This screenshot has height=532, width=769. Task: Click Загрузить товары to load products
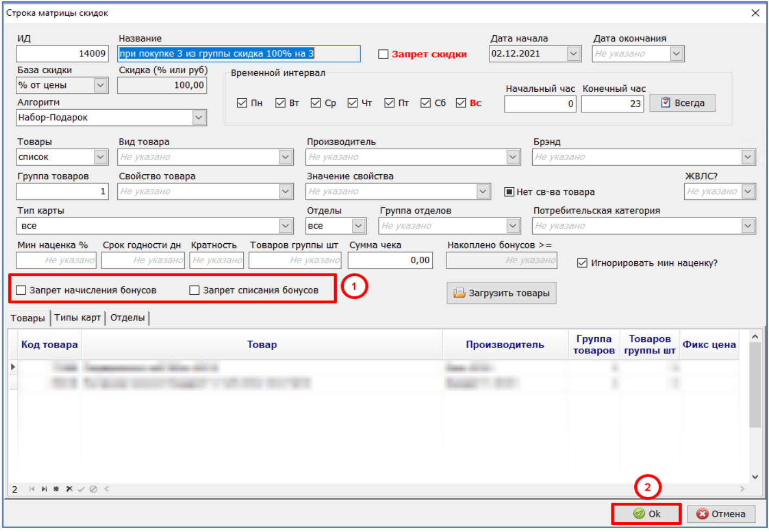[x=501, y=293]
